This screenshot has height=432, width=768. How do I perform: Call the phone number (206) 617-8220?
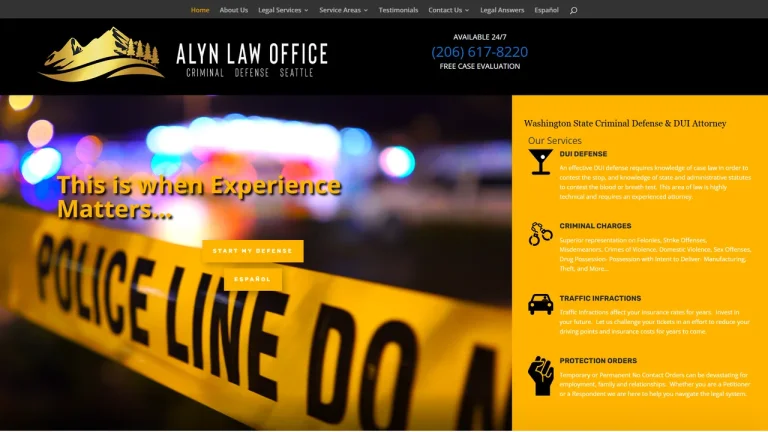coord(480,52)
